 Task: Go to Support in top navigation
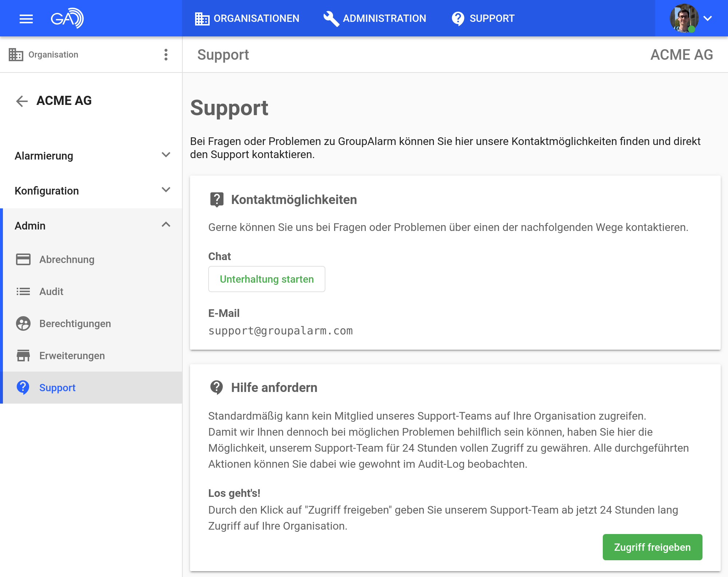[483, 19]
